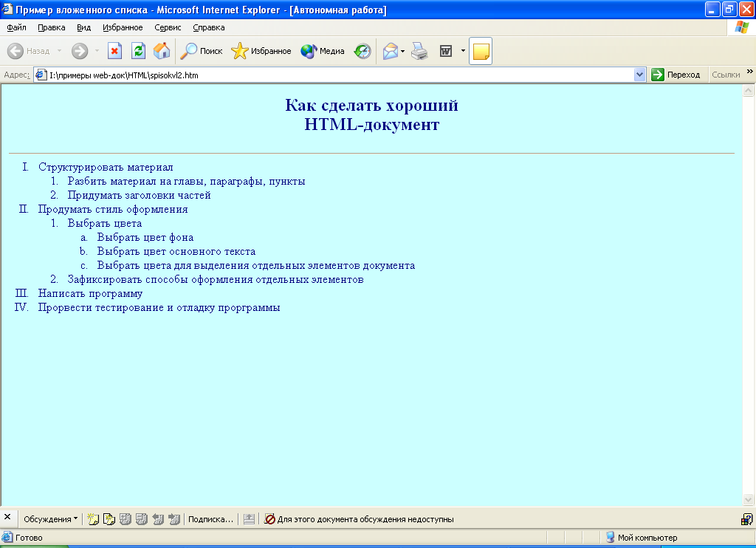This screenshot has height=548, width=756.
Task: Refresh the page with green arrows icon
Action: (138, 51)
